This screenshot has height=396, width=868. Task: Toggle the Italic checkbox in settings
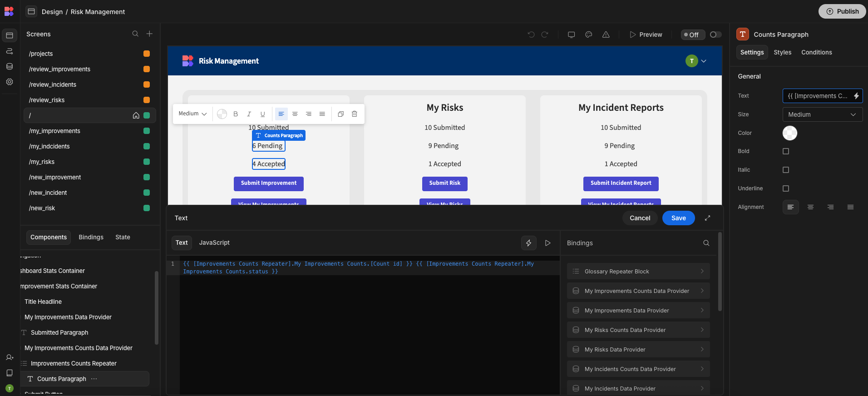pyautogui.click(x=786, y=170)
